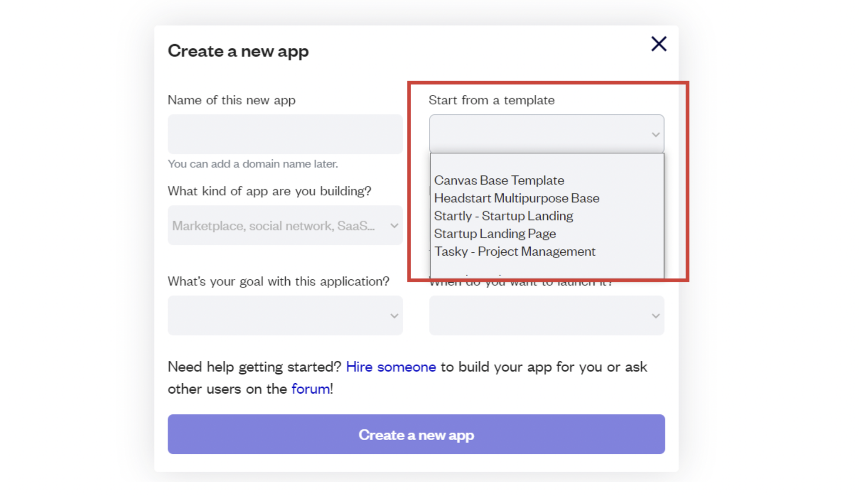Click the Create a new app dialog title
The image size is (868, 497).
tap(238, 51)
